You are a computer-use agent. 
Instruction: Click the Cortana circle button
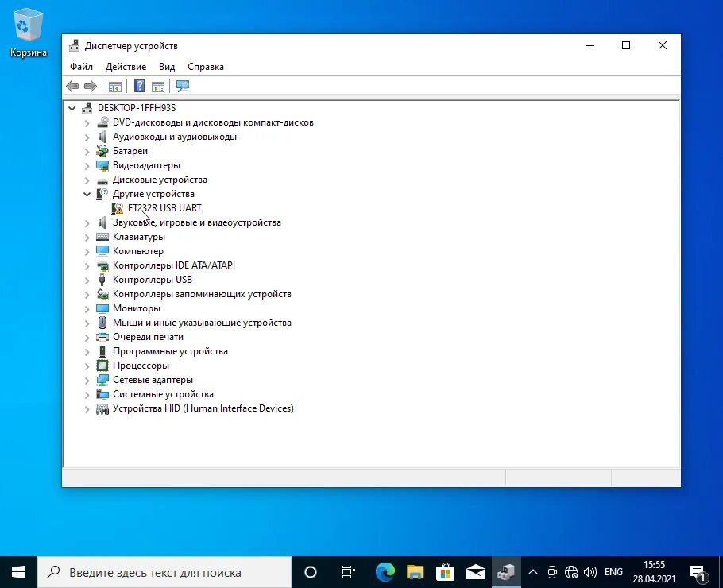coord(311,572)
